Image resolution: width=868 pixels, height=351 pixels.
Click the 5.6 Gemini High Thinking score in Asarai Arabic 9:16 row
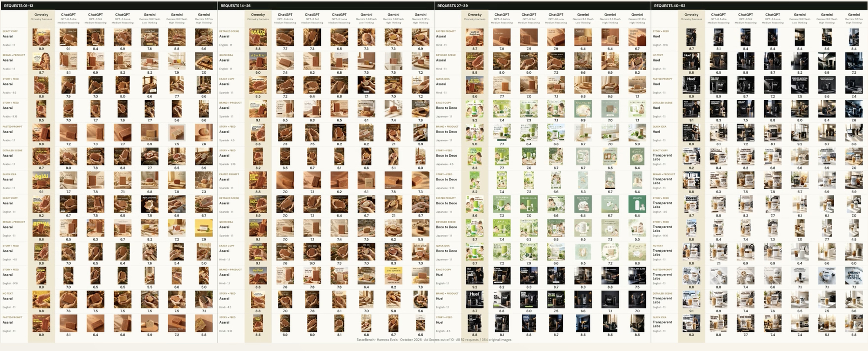coord(177,120)
